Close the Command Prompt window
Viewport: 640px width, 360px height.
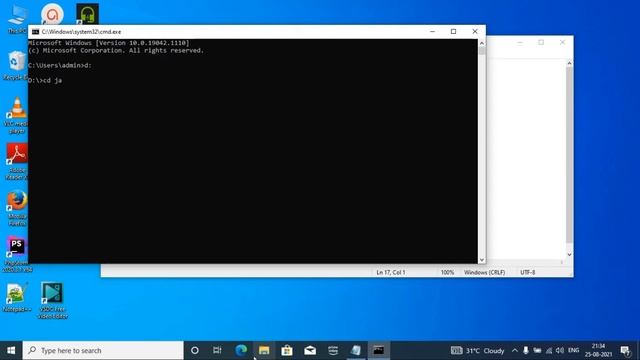(475, 31)
